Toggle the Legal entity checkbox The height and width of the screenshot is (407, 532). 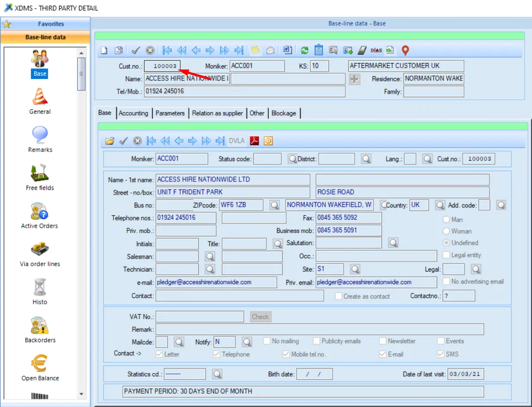[x=446, y=255]
